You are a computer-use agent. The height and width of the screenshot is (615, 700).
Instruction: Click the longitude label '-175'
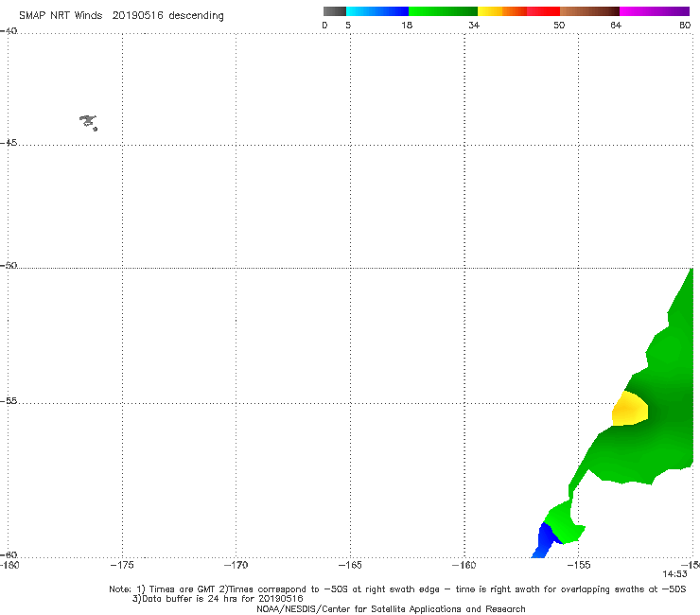(122, 566)
